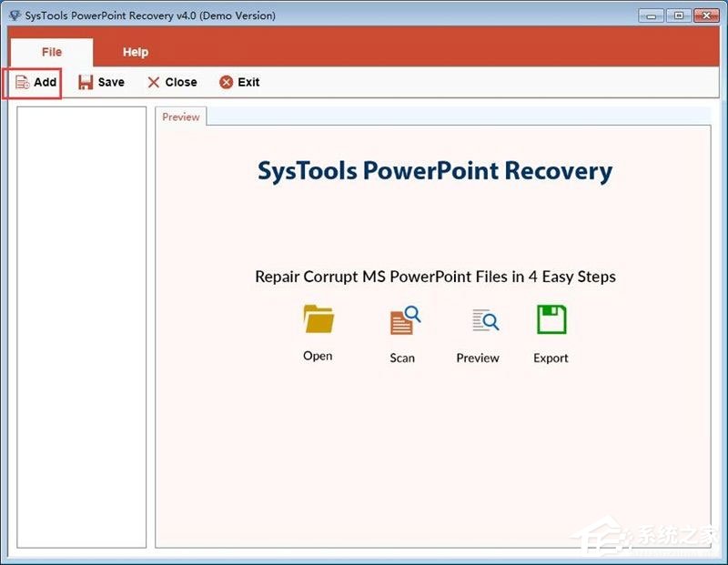Select the Preview tab above the panel
Image resolution: width=728 pixels, height=565 pixels.
180,116
